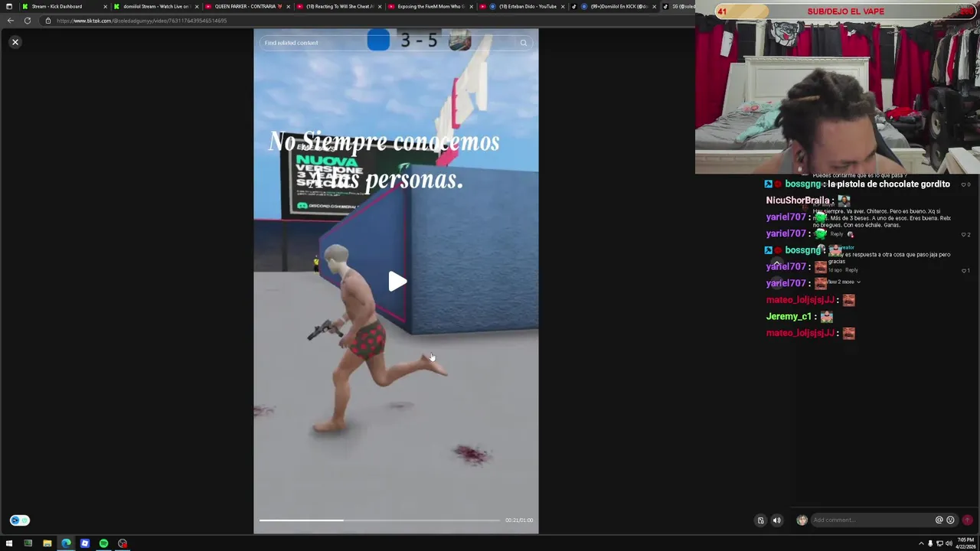Screen dimensions: 980x551
Task: Click username NicuShorBraila in chat
Action: 798,201
